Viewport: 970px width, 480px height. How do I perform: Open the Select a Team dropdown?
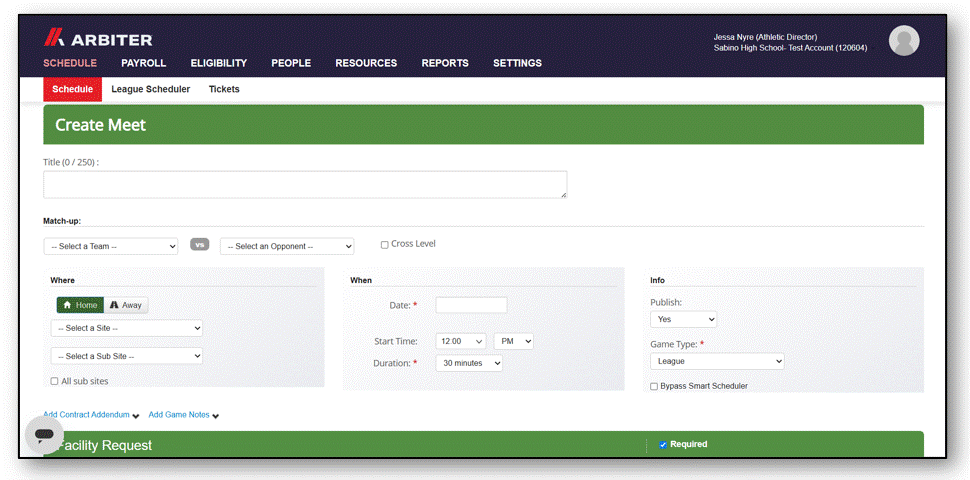[x=111, y=246]
